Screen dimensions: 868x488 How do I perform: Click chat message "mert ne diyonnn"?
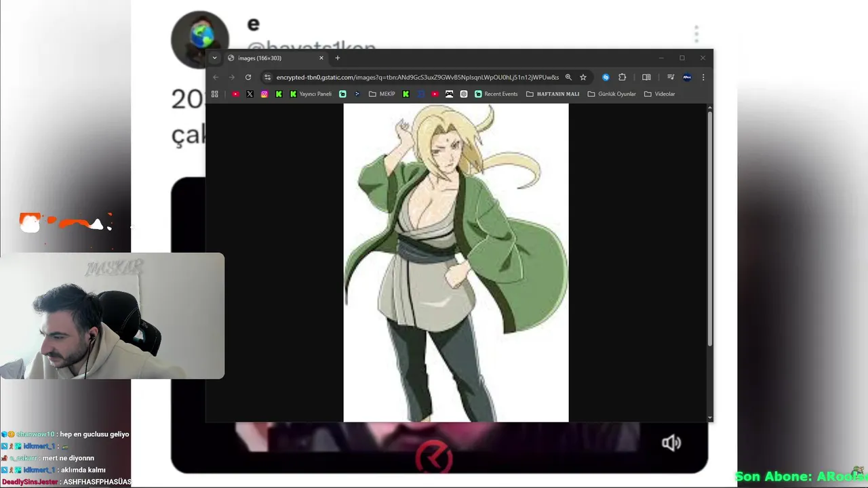tap(68, 458)
